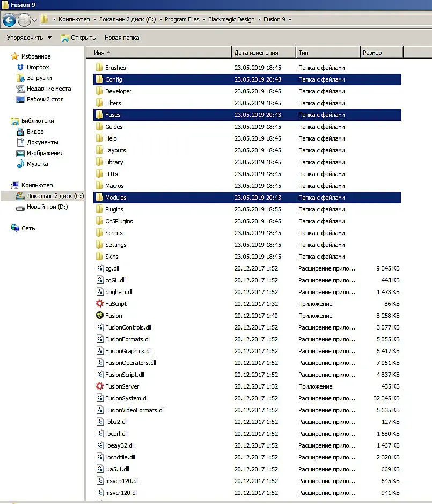This screenshot has height=504, width=432.
Task: Click Program Files in the address bar
Action: [x=182, y=19]
